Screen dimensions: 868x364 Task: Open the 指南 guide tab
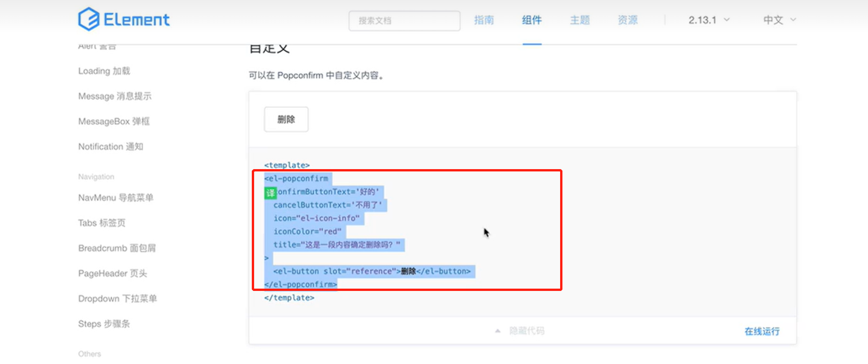pyautogui.click(x=484, y=20)
